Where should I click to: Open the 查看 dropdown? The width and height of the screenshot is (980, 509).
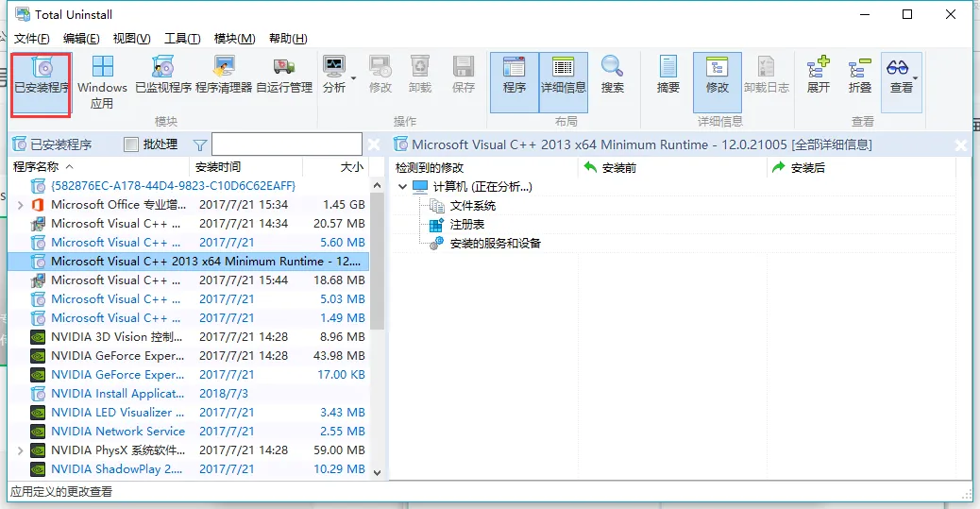902,82
